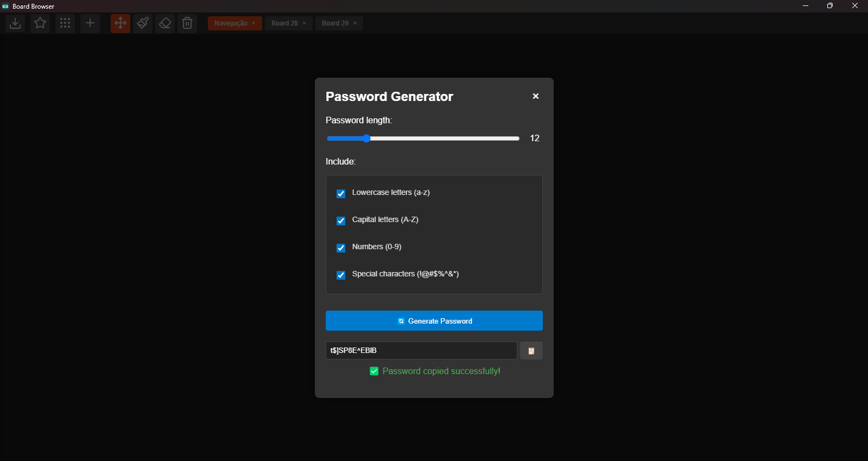Select the Navegação tab
Viewport: 868px width, 461px height.
pos(231,23)
